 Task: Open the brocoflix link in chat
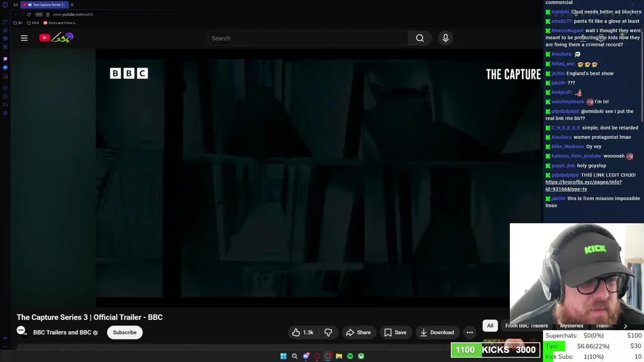click(x=584, y=186)
